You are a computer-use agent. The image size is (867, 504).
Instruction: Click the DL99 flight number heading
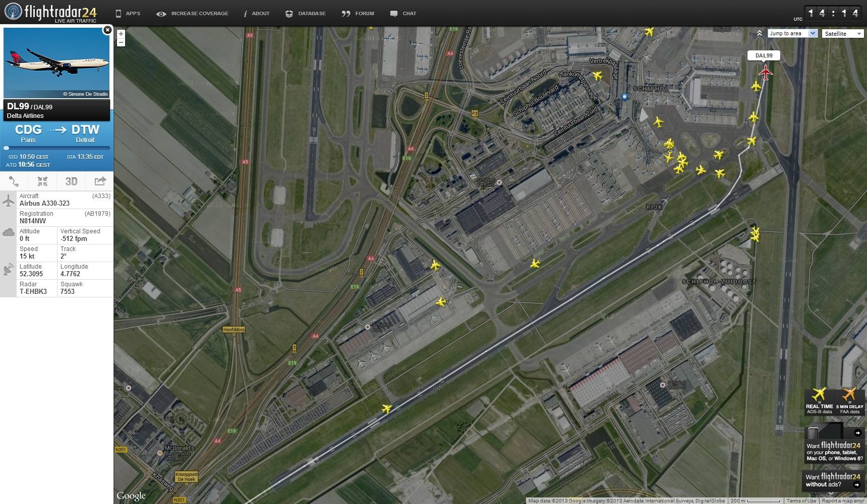point(18,106)
